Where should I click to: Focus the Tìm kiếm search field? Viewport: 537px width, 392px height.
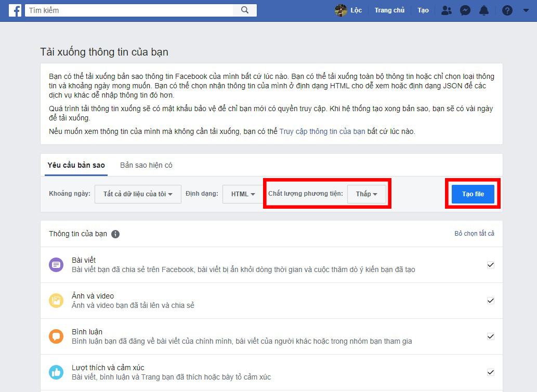129,10
